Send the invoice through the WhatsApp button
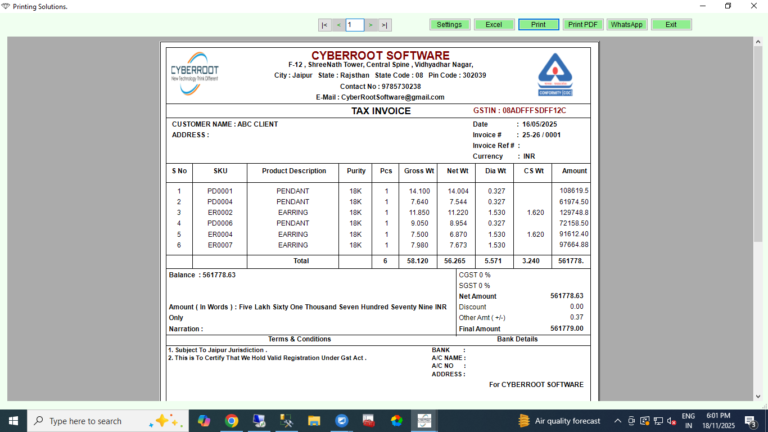Image resolution: width=768 pixels, height=432 pixels. click(x=626, y=24)
